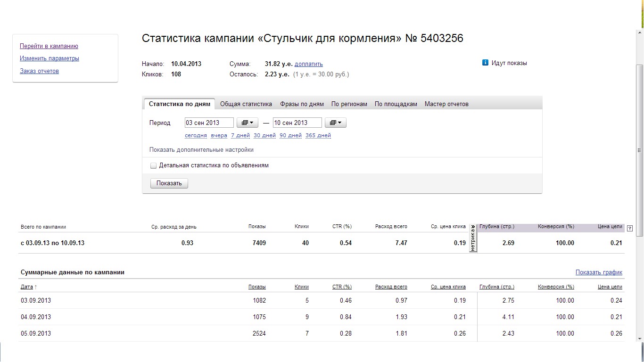The image size is (644, 362).
Task: Click the '04.09.2013' date row cell
Action: 36,317
